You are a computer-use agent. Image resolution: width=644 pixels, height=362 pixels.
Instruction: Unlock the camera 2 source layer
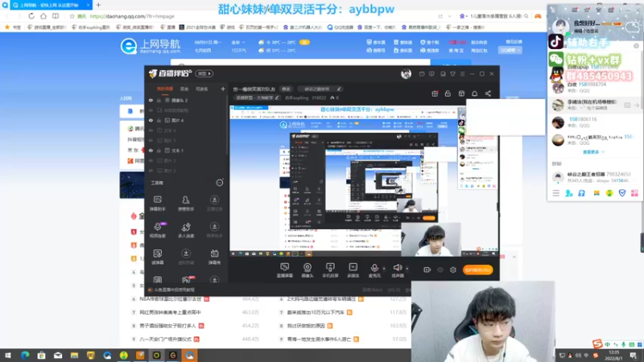tap(159, 100)
